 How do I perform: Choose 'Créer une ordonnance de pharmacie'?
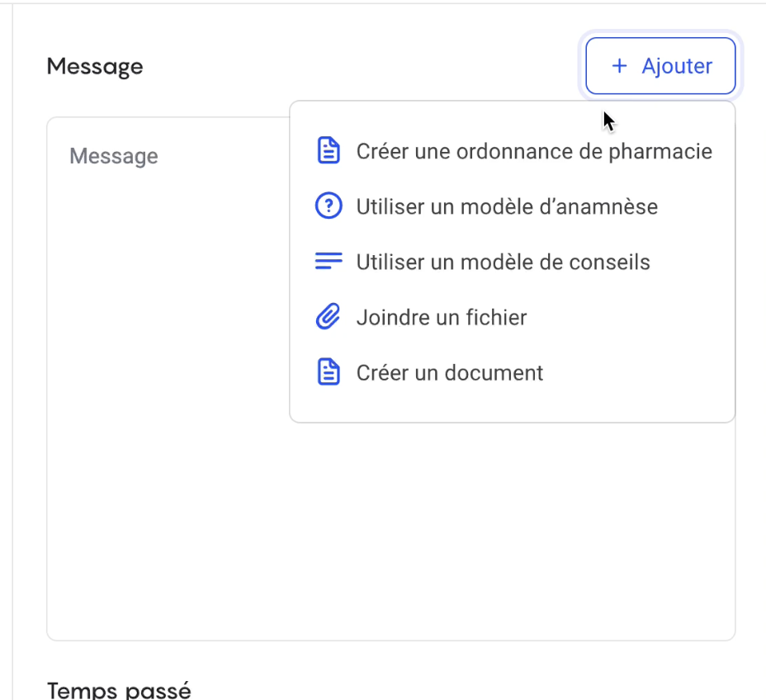point(534,151)
